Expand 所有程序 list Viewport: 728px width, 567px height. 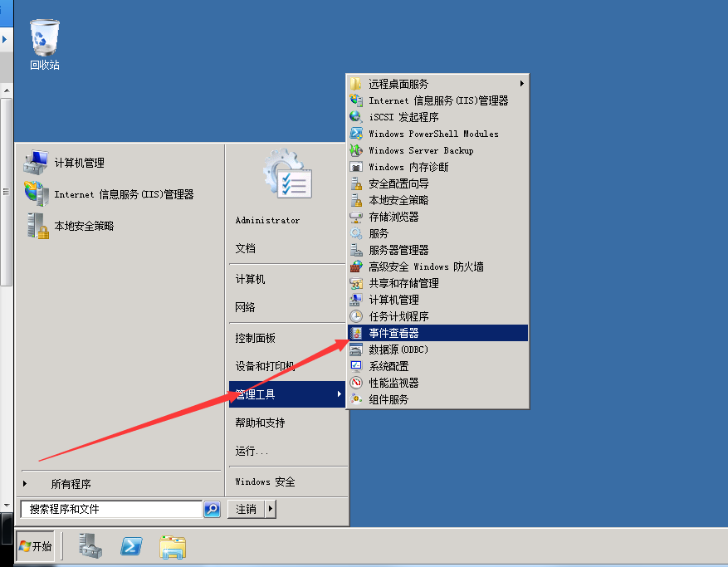71,484
